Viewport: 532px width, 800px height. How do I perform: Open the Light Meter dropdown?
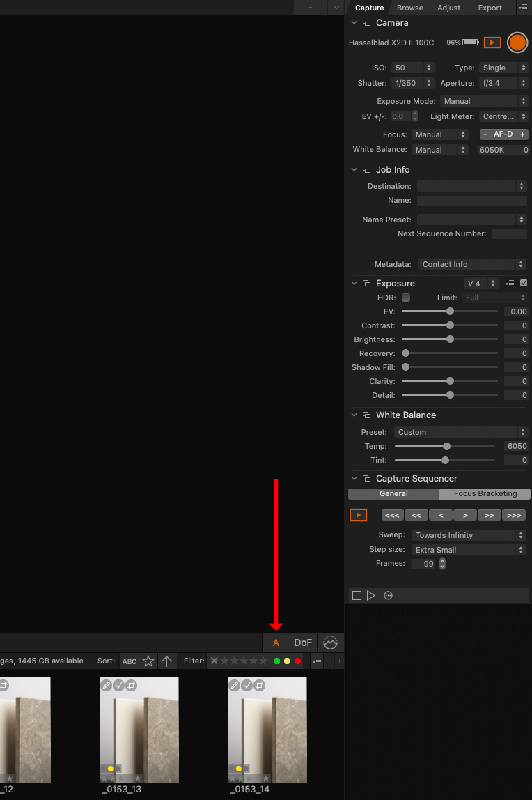(503, 116)
